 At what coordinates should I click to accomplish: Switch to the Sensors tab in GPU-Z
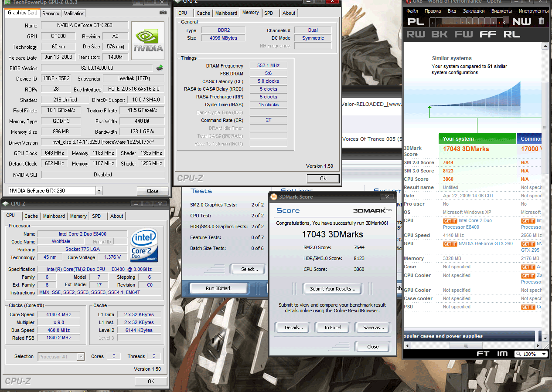pyautogui.click(x=51, y=13)
